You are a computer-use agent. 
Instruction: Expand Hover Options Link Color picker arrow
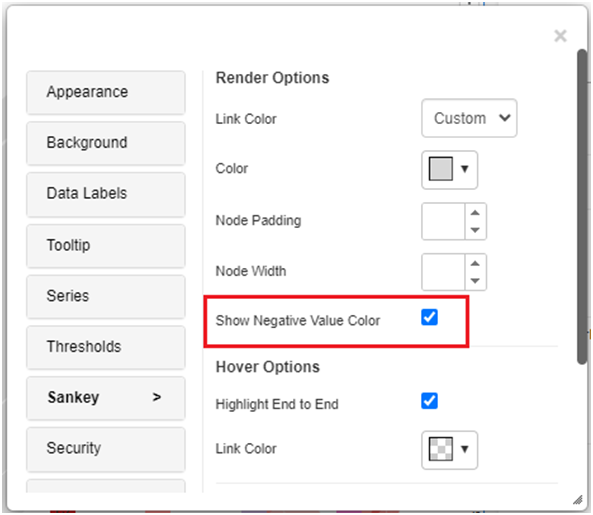465,449
